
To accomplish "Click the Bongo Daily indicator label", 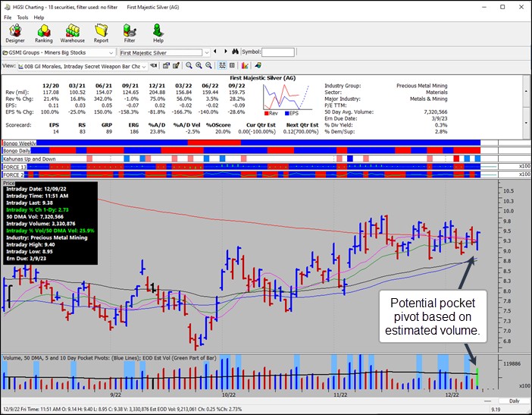I will [17, 150].
